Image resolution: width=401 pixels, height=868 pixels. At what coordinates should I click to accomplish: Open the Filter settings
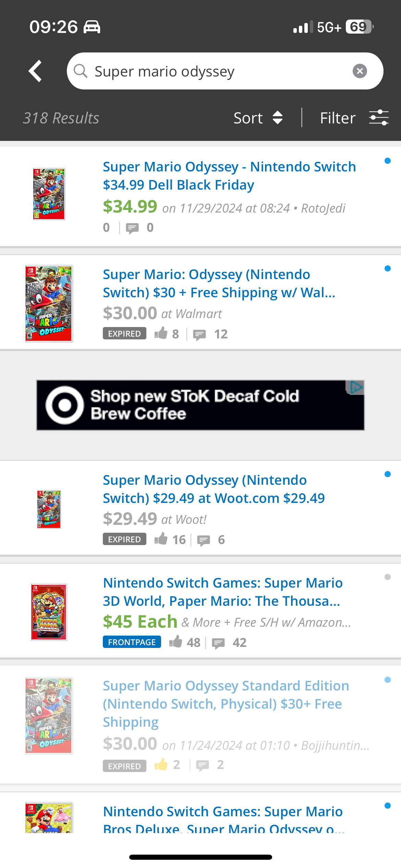point(338,118)
